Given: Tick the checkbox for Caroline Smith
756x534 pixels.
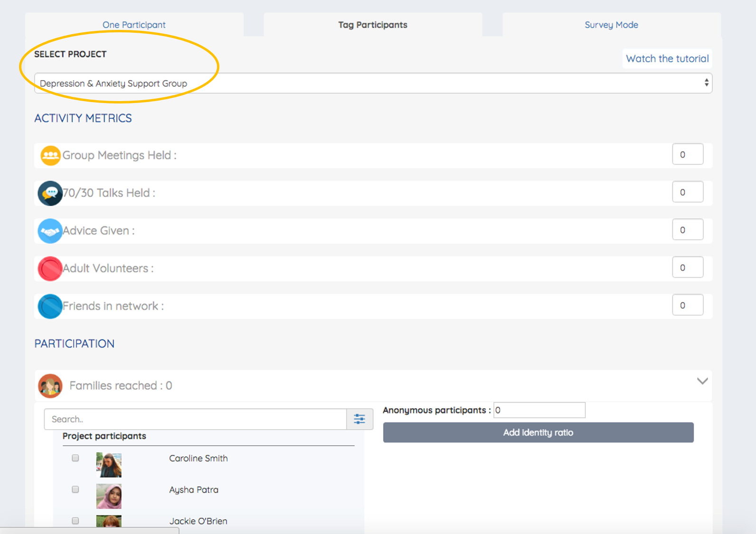Looking at the screenshot, I should point(76,458).
